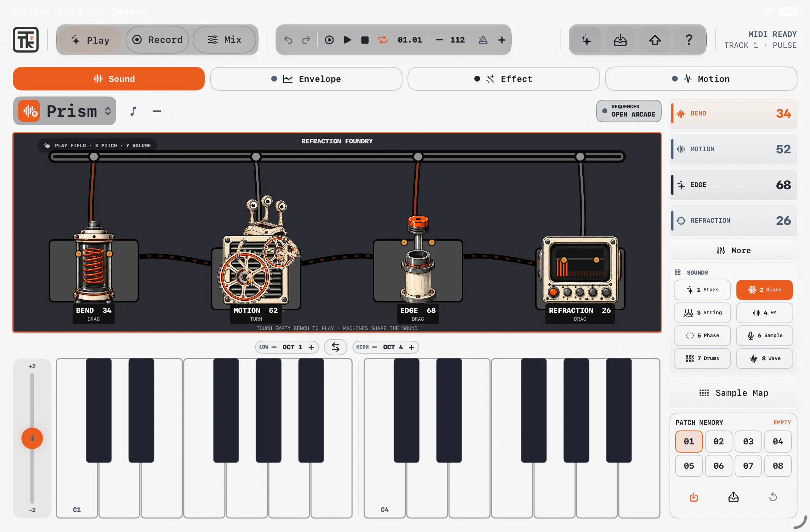Click the music note icon next to Prism
The width and height of the screenshot is (810, 532).
133,111
